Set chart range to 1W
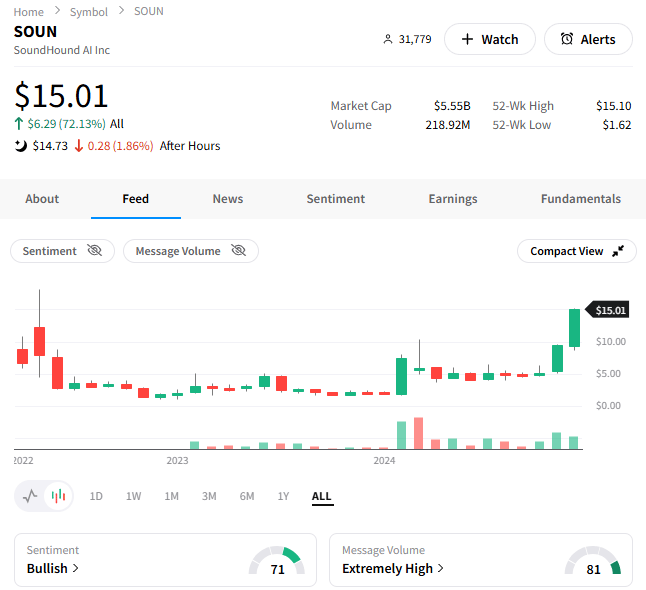Image resolution: width=646 pixels, height=590 pixels. point(133,496)
